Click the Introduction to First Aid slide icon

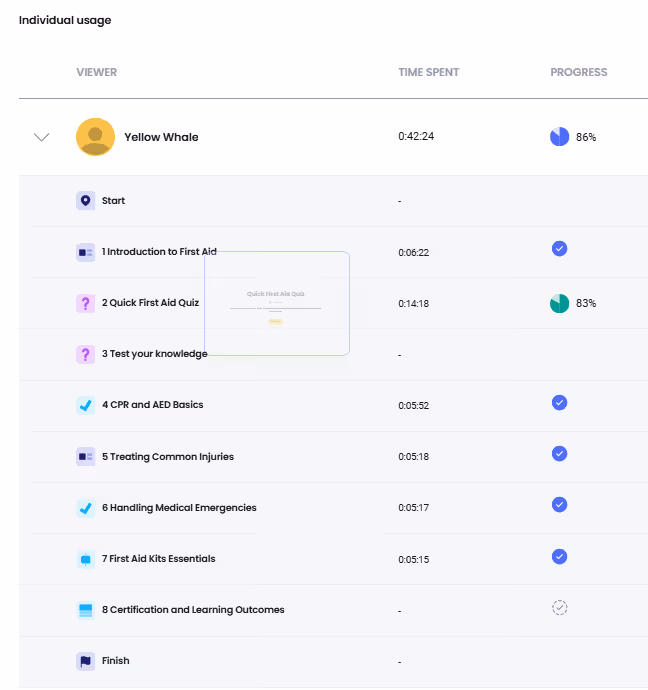click(85, 253)
